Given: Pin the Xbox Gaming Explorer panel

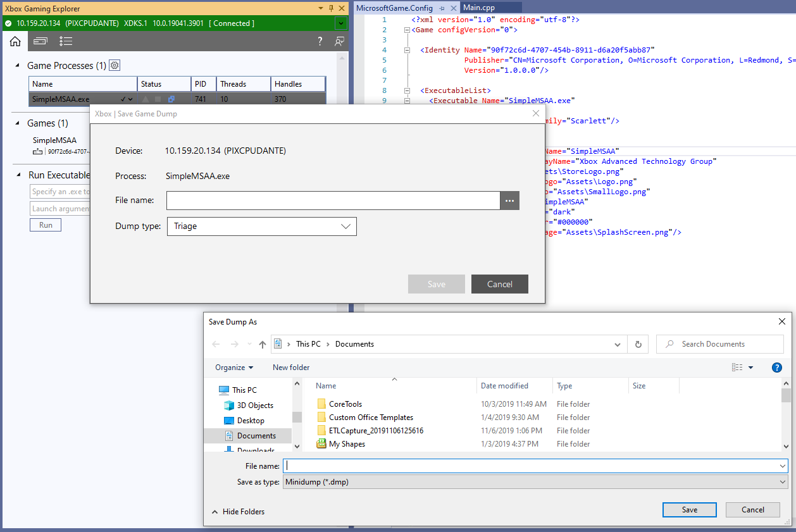Looking at the screenshot, I should tap(331, 8).
